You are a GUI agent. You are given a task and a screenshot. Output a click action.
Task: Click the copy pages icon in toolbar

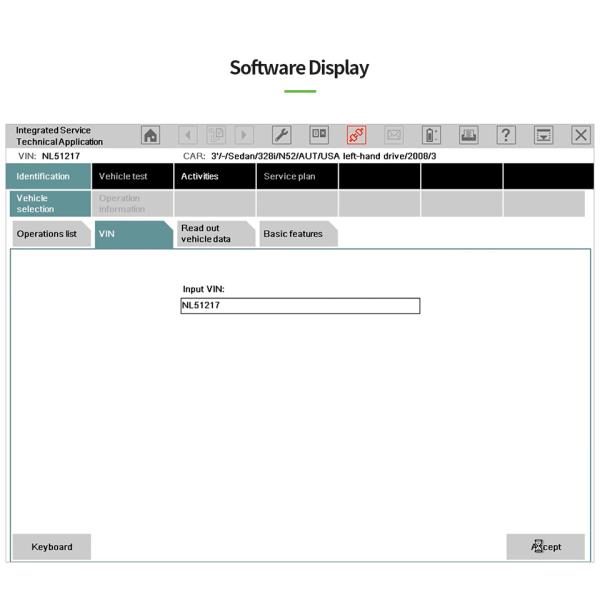click(216, 135)
